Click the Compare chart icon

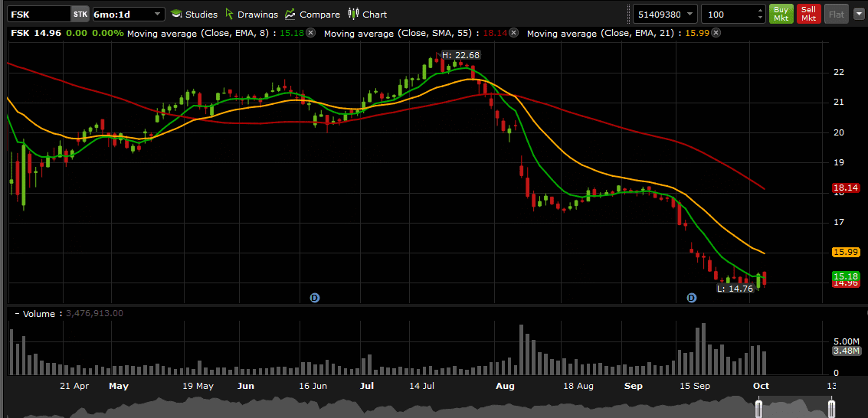click(x=312, y=15)
